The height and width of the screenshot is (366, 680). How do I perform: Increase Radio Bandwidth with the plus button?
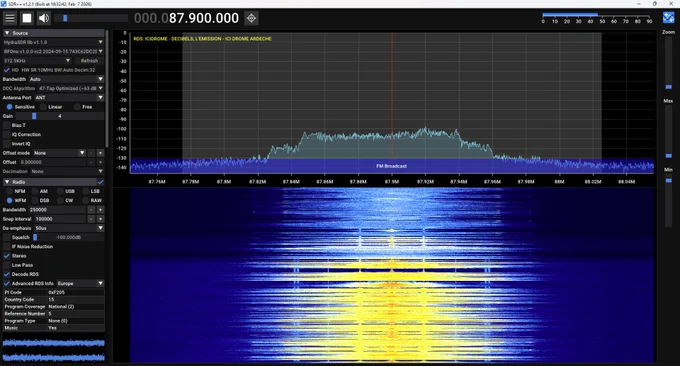tap(100, 210)
